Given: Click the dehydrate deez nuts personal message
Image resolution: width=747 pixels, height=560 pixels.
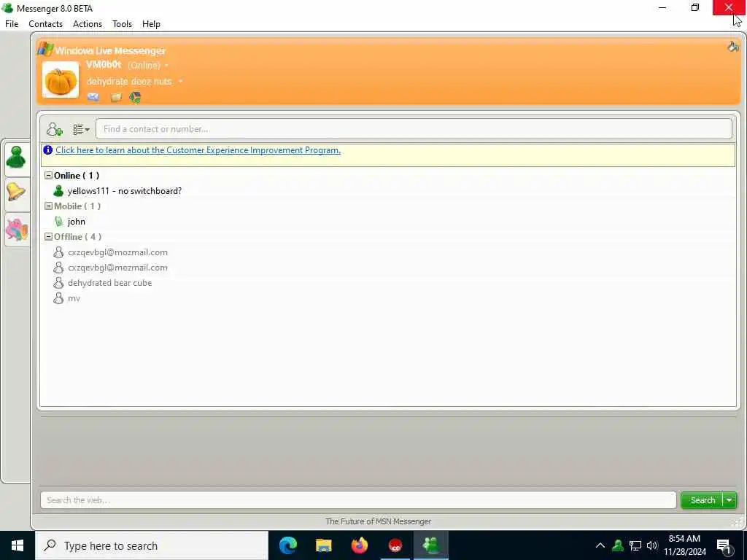Looking at the screenshot, I should [x=129, y=82].
